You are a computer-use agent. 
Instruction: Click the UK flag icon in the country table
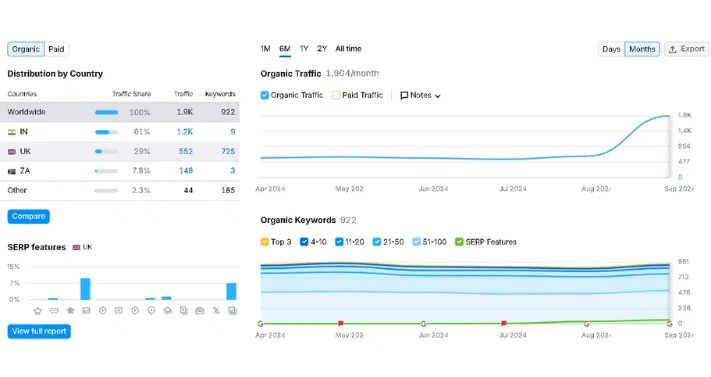point(12,152)
